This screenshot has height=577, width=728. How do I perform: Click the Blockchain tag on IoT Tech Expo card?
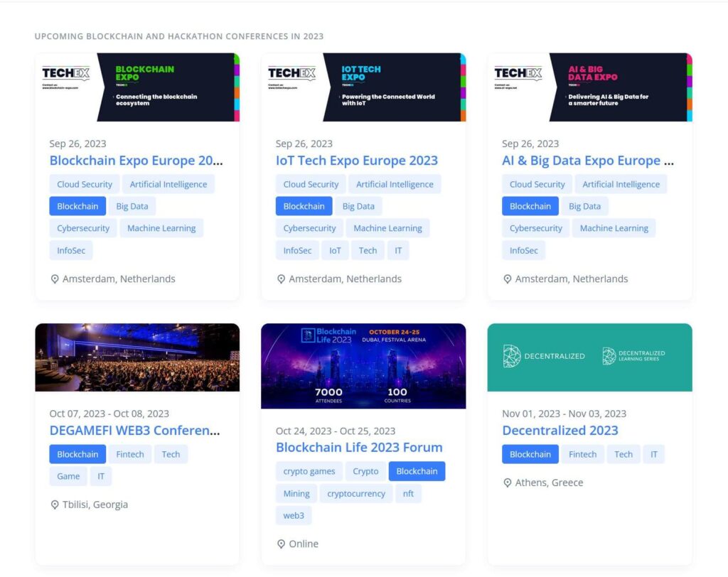[x=304, y=206]
